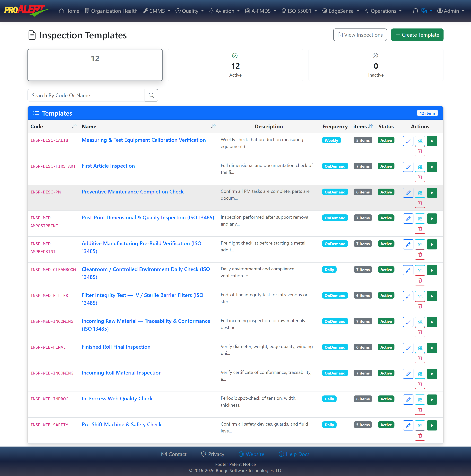Start the Pre-Shift Machine & Safety Check inspection

tap(432, 425)
